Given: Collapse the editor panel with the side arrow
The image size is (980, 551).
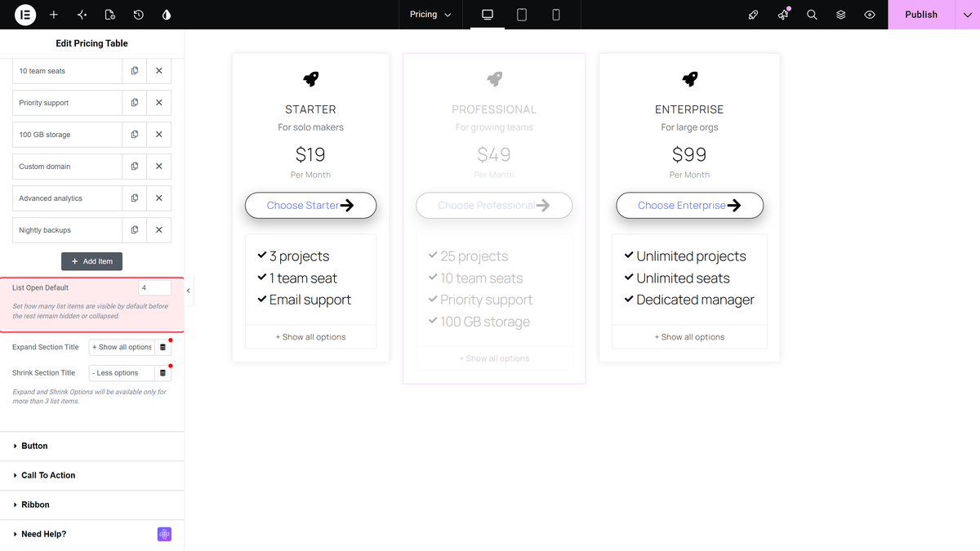Looking at the screenshot, I should (189, 291).
